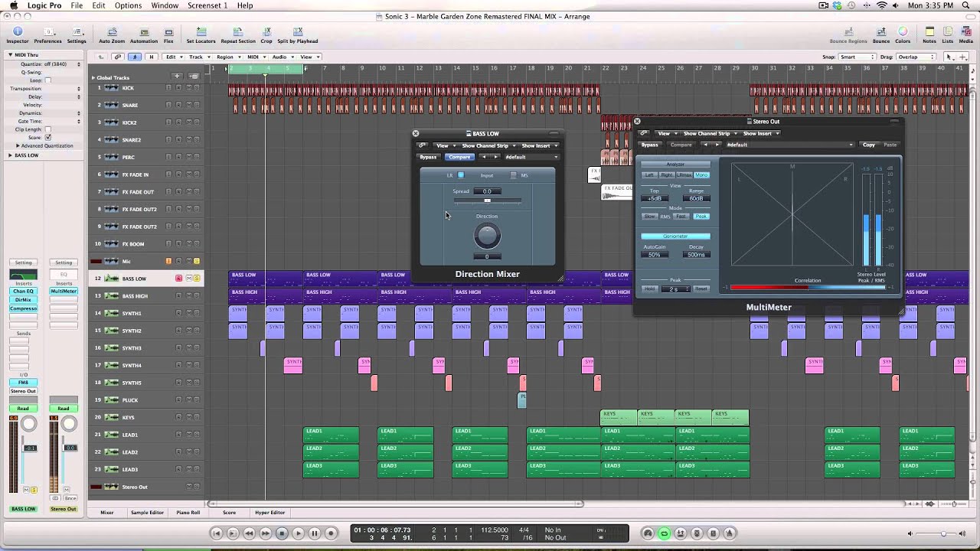Select MS input in Direction Mixer
Screen dimensions: 980x551
click(x=513, y=175)
